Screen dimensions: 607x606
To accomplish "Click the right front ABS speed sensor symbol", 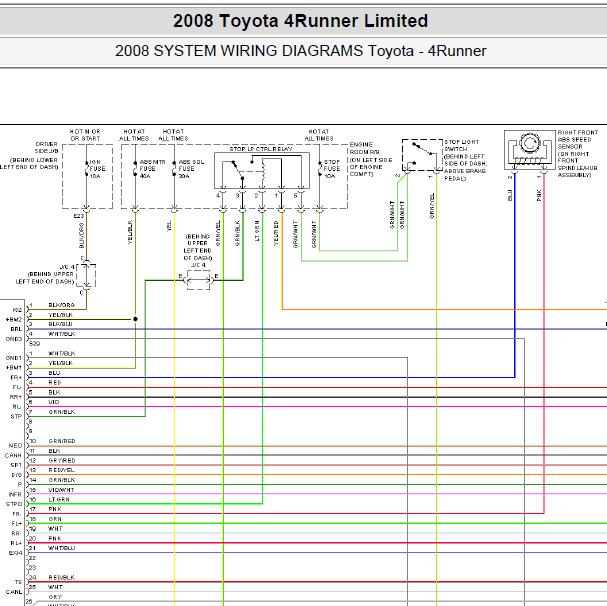I will (x=530, y=150).
